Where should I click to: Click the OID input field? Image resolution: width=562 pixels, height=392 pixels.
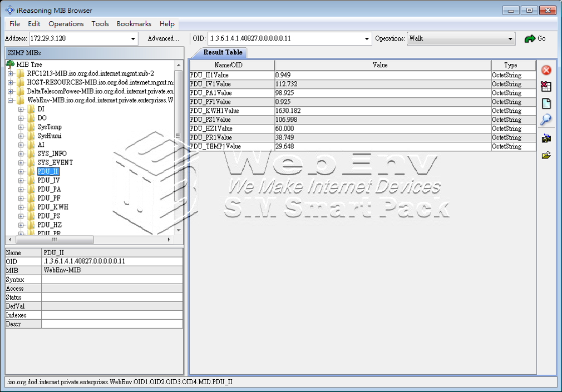pyautogui.click(x=285, y=39)
